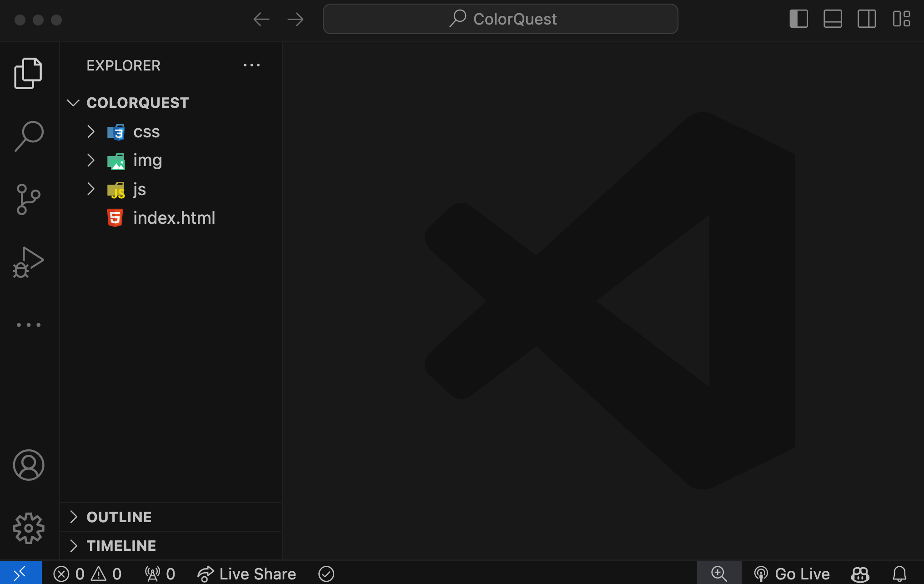The width and height of the screenshot is (924, 584).
Task: Toggle the secondary side bar layout button
Action: 867,19
